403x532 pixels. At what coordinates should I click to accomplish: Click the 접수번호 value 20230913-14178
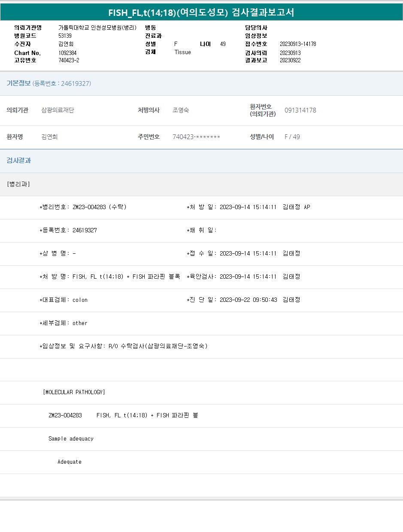point(298,44)
